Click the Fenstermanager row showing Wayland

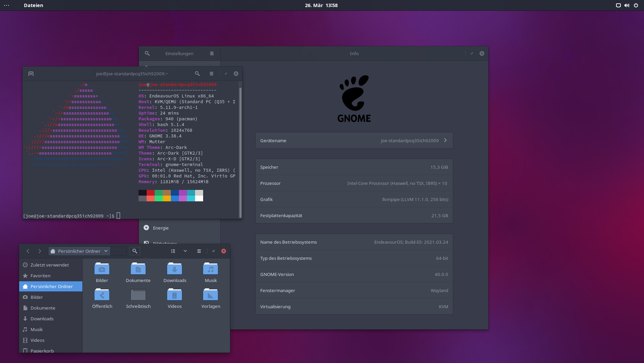click(x=354, y=290)
